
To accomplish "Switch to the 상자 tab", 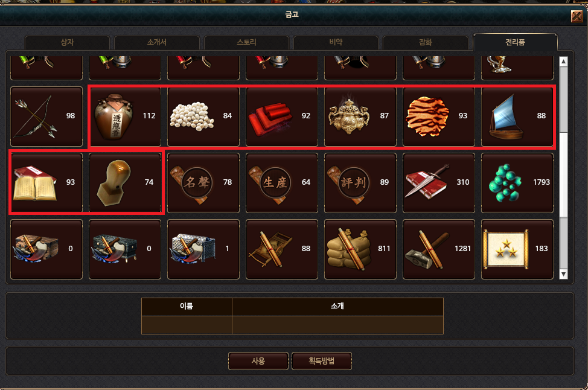I will [x=67, y=42].
